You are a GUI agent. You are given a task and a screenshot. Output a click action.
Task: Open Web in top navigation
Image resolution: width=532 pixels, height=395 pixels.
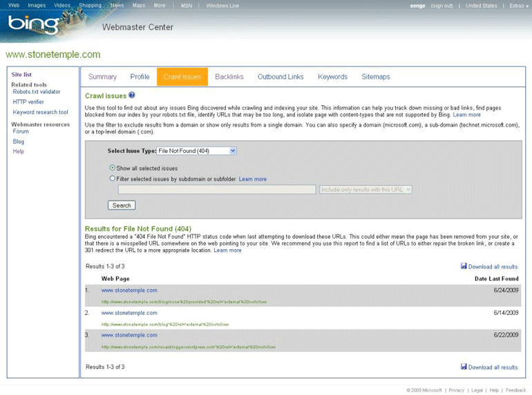14,6
